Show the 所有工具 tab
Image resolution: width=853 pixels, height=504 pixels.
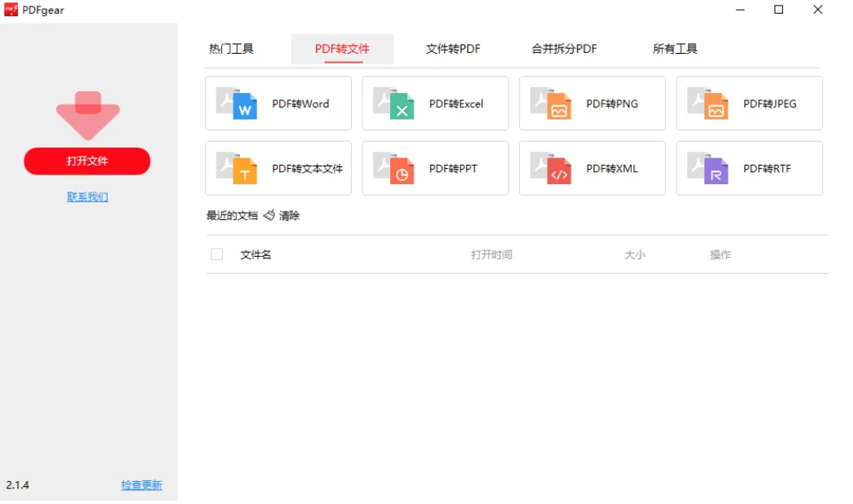(x=675, y=49)
